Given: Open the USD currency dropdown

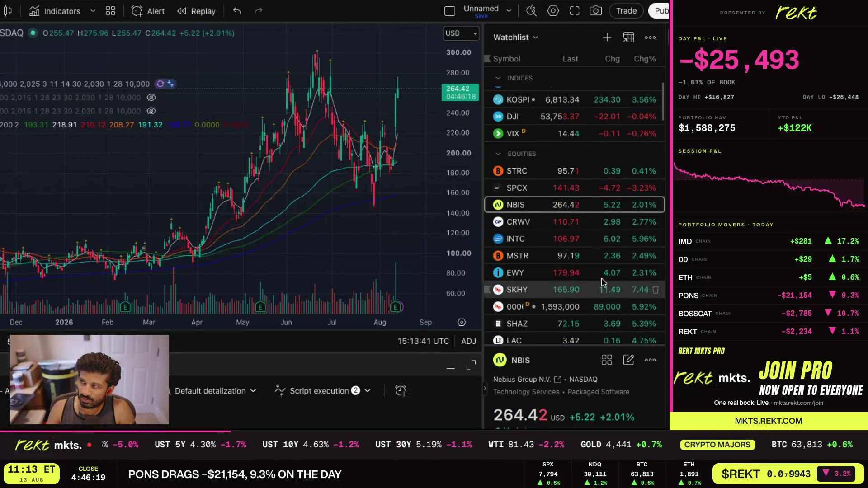Looking at the screenshot, I should pyautogui.click(x=461, y=33).
